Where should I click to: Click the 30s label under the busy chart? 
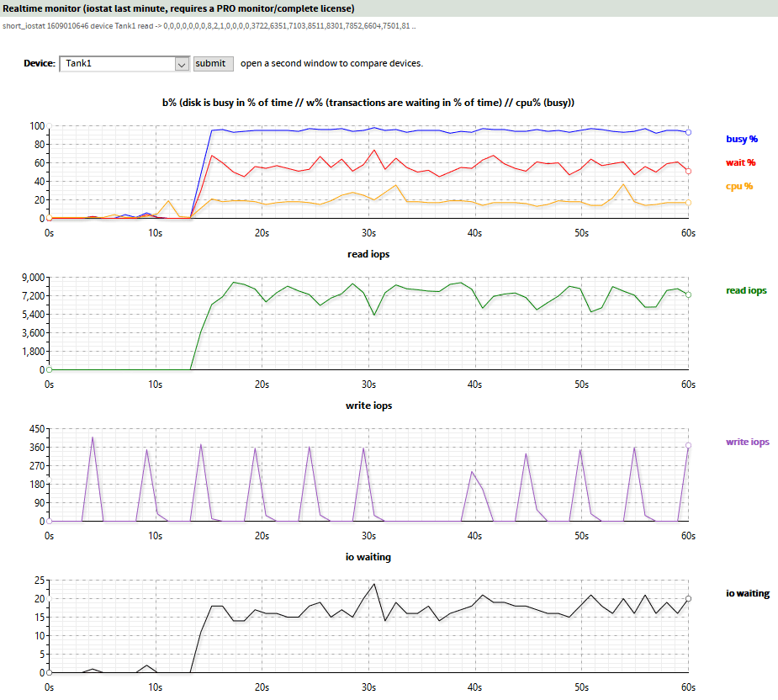click(x=368, y=233)
